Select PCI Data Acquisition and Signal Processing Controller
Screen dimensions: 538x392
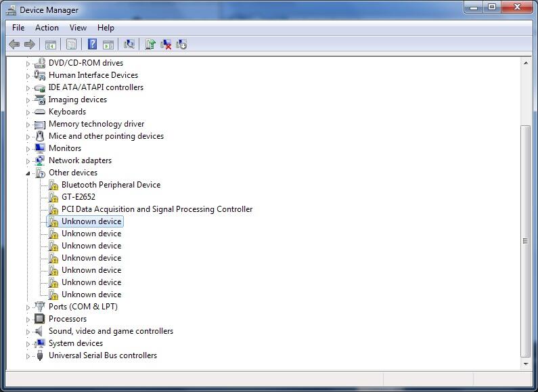pyautogui.click(x=156, y=209)
